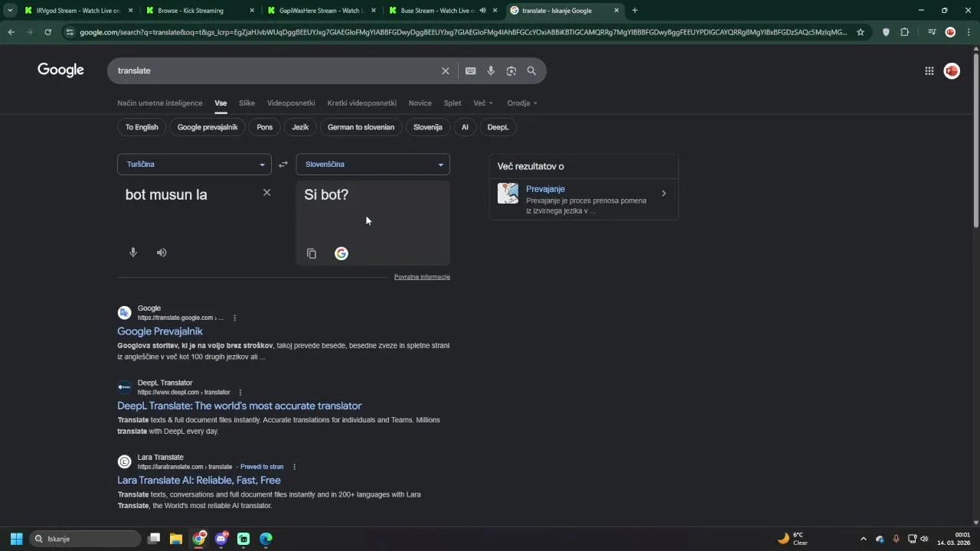
Task: Expand the 'Več' search filter menu
Action: 483,103
